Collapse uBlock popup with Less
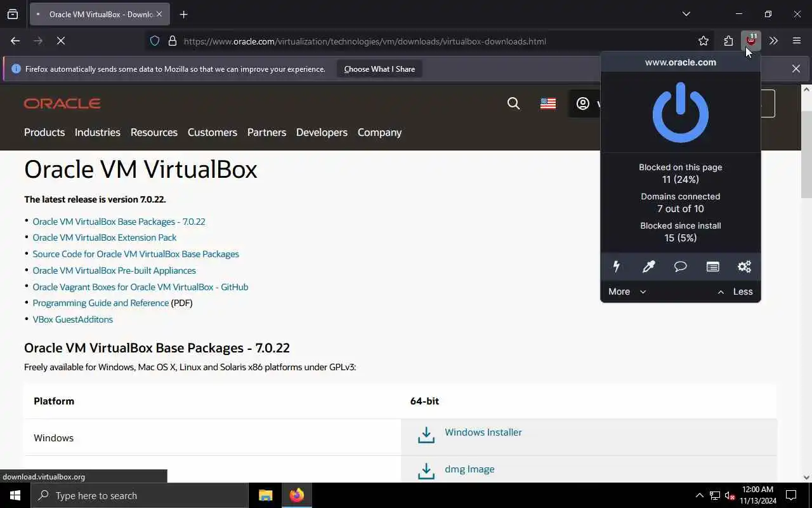This screenshot has height=508, width=812. (x=735, y=291)
